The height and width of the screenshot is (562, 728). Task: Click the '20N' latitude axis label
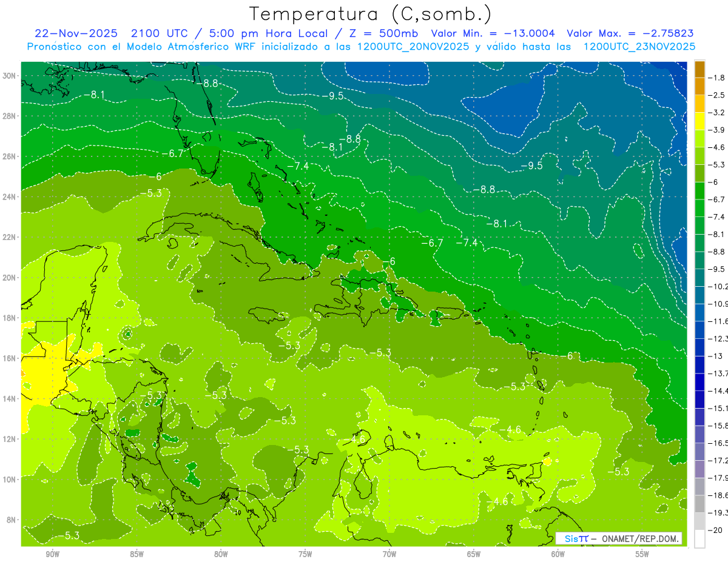(10, 278)
